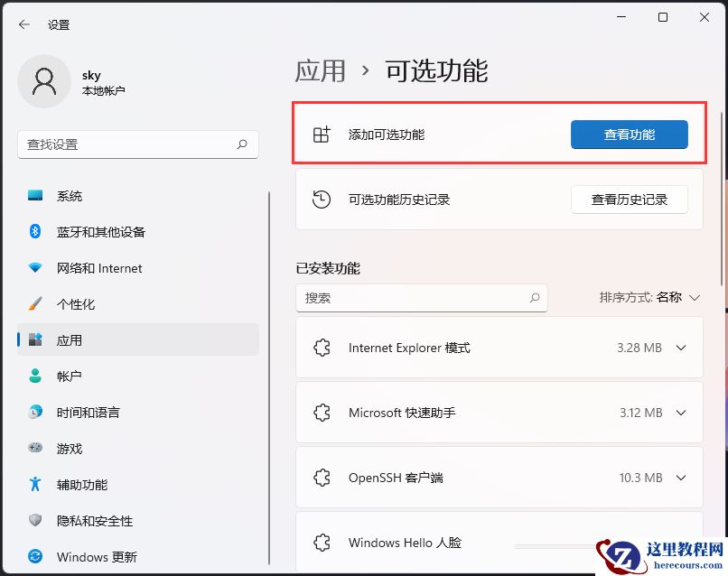Viewport: 728px width, 576px height.
Task: Open 个性化 via the brush icon
Action: click(x=37, y=303)
